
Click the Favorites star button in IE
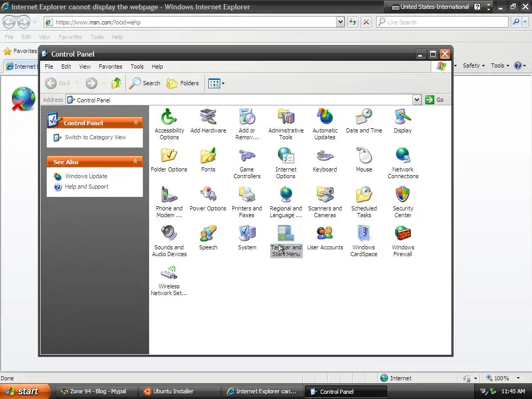(20, 51)
